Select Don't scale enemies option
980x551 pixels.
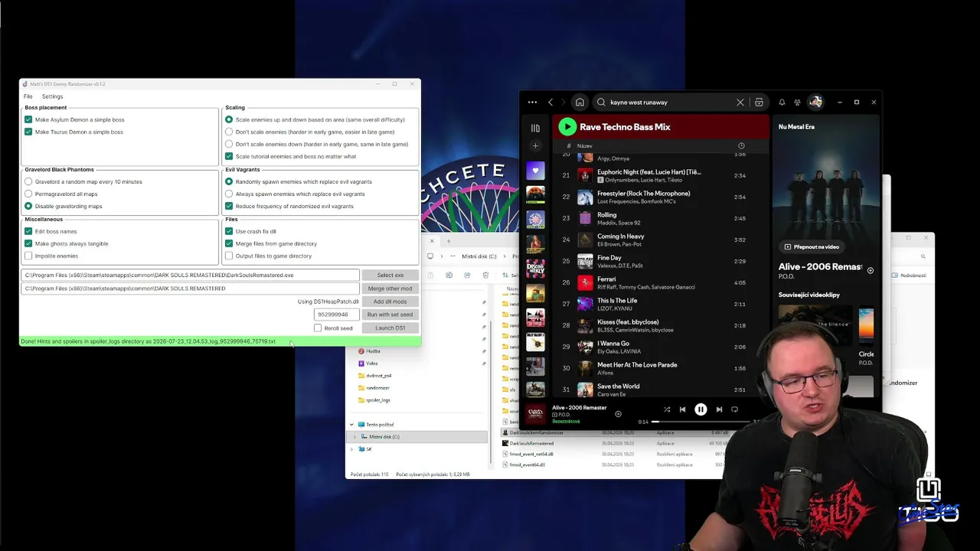(229, 132)
